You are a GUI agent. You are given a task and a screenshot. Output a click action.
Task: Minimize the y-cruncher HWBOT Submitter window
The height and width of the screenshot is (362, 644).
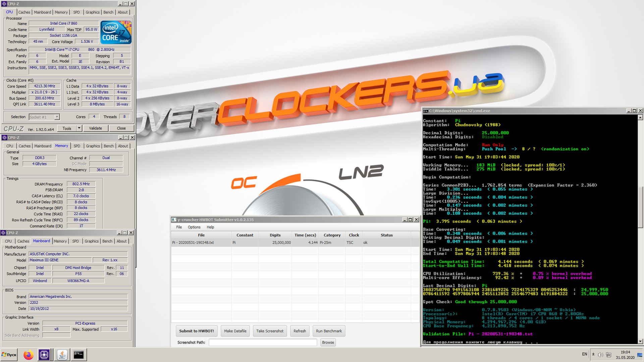point(404,220)
